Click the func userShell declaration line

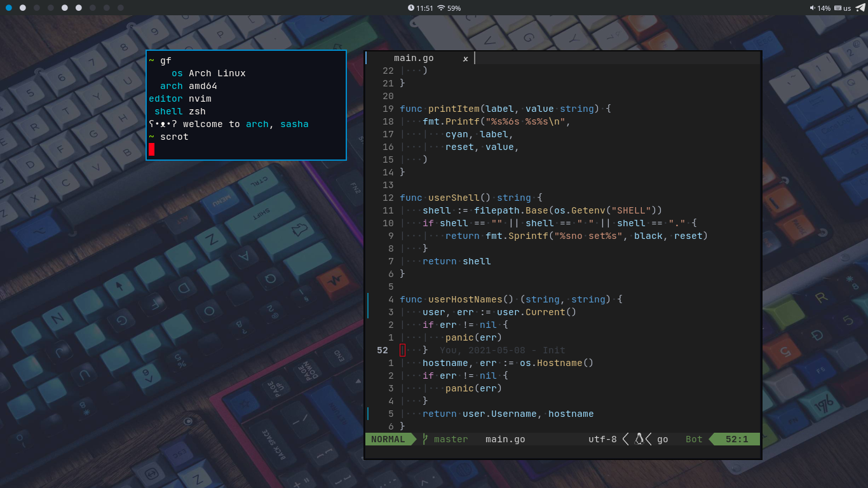tap(470, 198)
